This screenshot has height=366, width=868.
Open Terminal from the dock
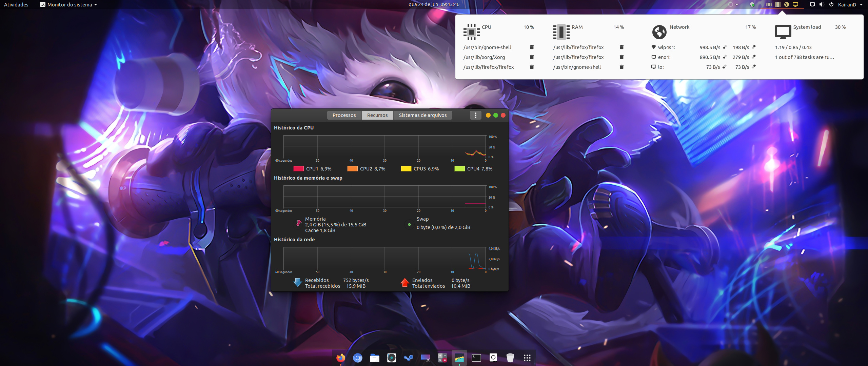476,358
